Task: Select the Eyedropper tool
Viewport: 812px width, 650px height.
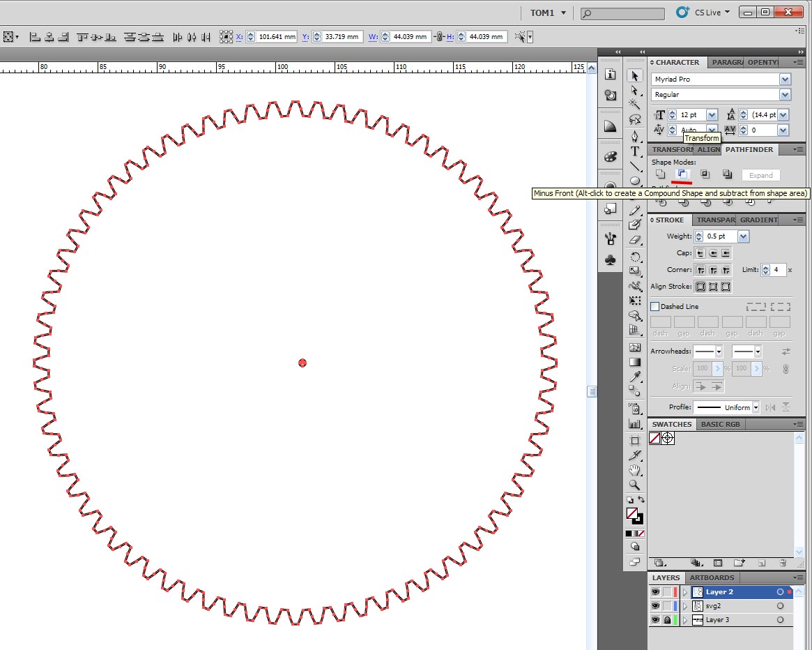Action: click(x=634, y=377)
